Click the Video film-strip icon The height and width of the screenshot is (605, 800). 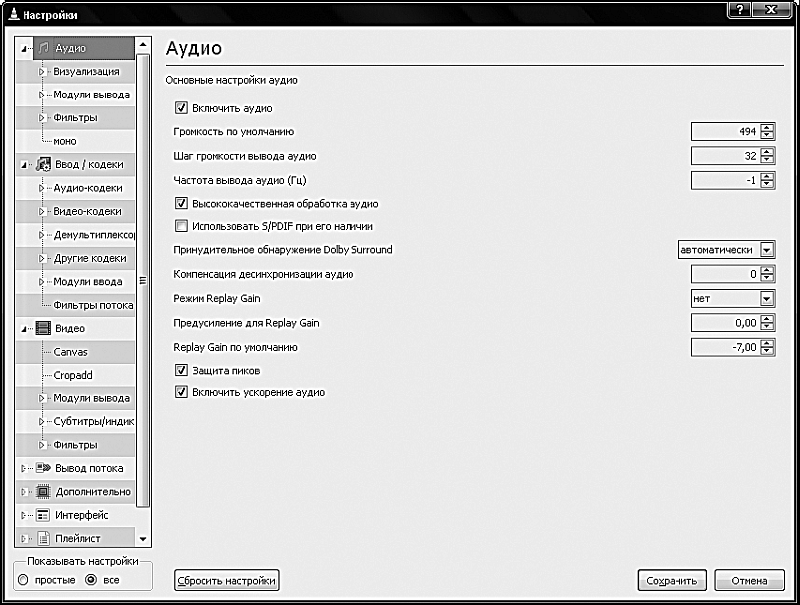[44, 329]
